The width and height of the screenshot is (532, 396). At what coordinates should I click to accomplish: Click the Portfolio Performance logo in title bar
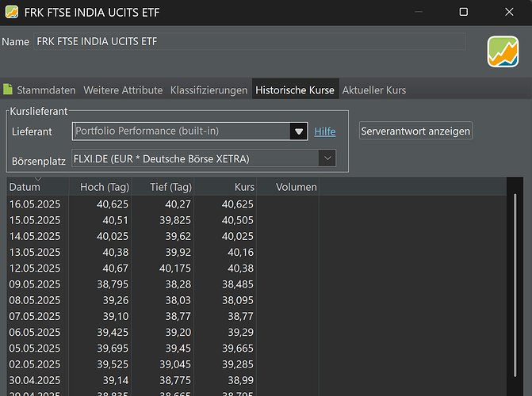[12, 12]
